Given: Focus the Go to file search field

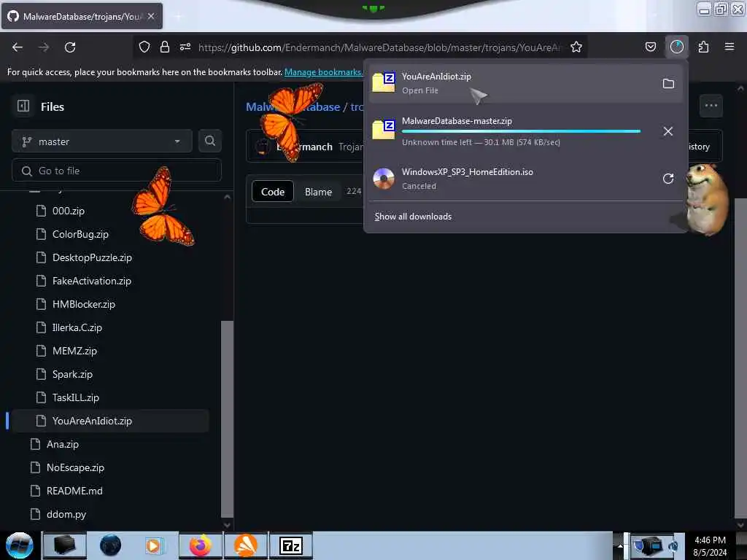Looking at the screenshot, I should click(117, 171).
